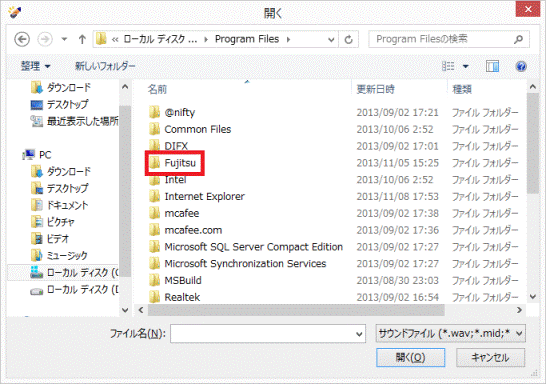Create a folder with 新しいフォルダー

point(106,66)
